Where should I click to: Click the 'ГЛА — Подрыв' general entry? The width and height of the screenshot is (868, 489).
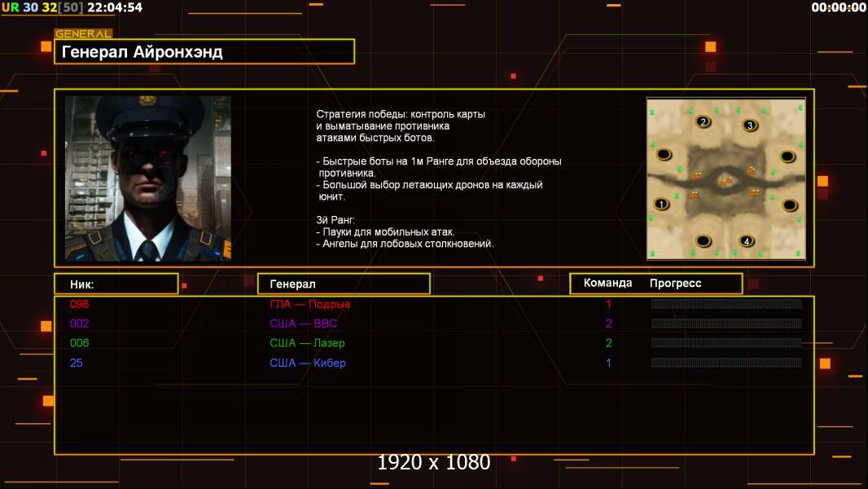coord(310,304)
